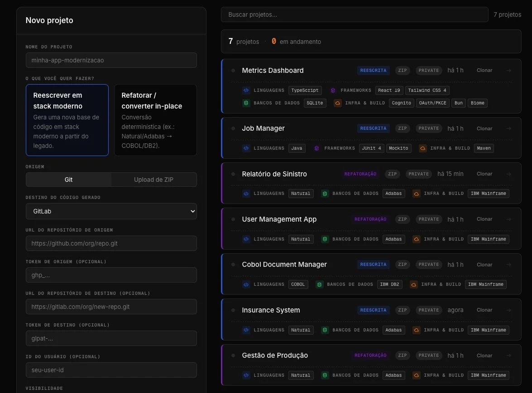Click the COBOL language tag
The width and height of the screenshot is (532, 393).
coord(298,284)
